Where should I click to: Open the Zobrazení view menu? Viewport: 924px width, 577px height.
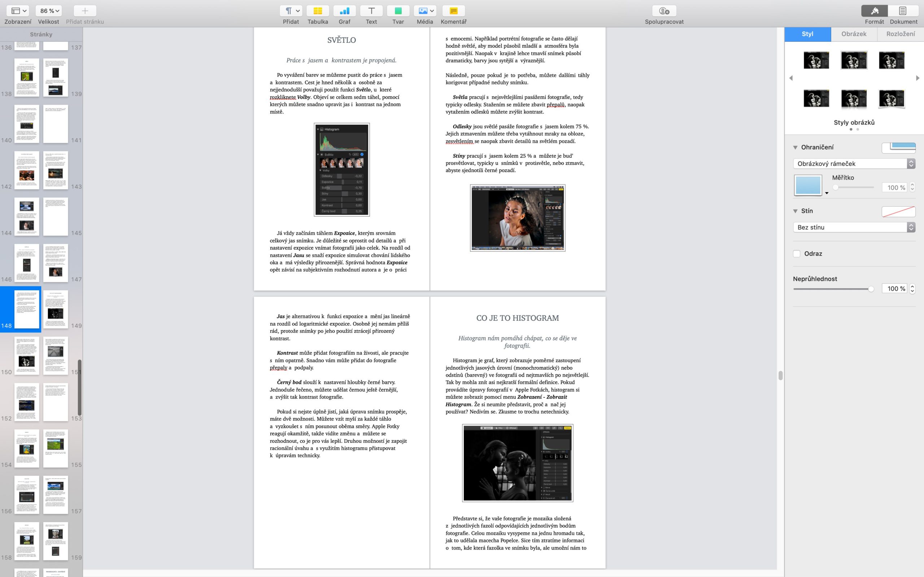coord(18,11)
